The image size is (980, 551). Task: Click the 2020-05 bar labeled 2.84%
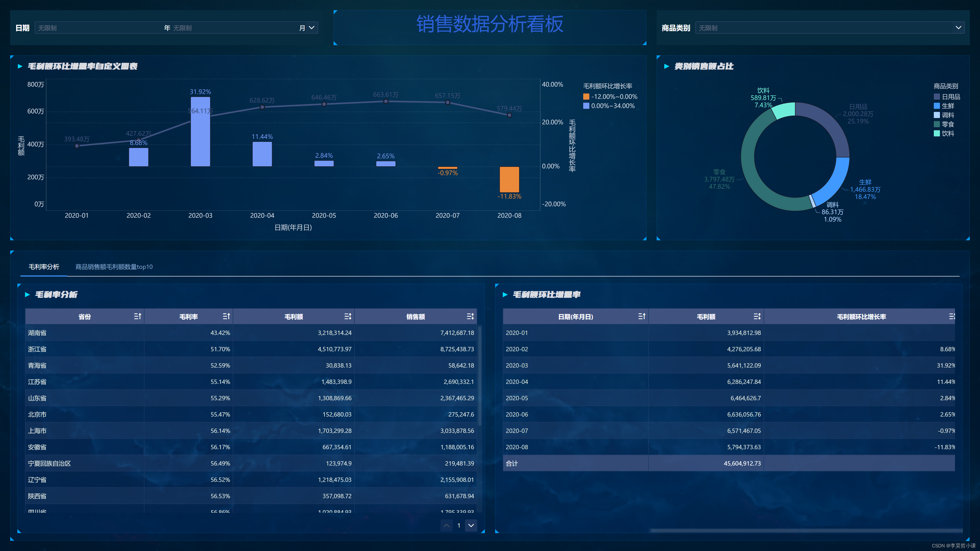[x=324, y=164]
